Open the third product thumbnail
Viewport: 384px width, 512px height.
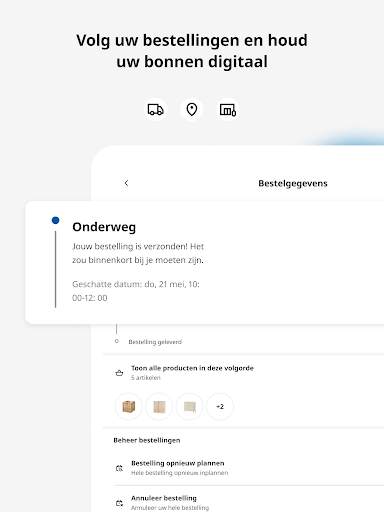coord(189,406)
